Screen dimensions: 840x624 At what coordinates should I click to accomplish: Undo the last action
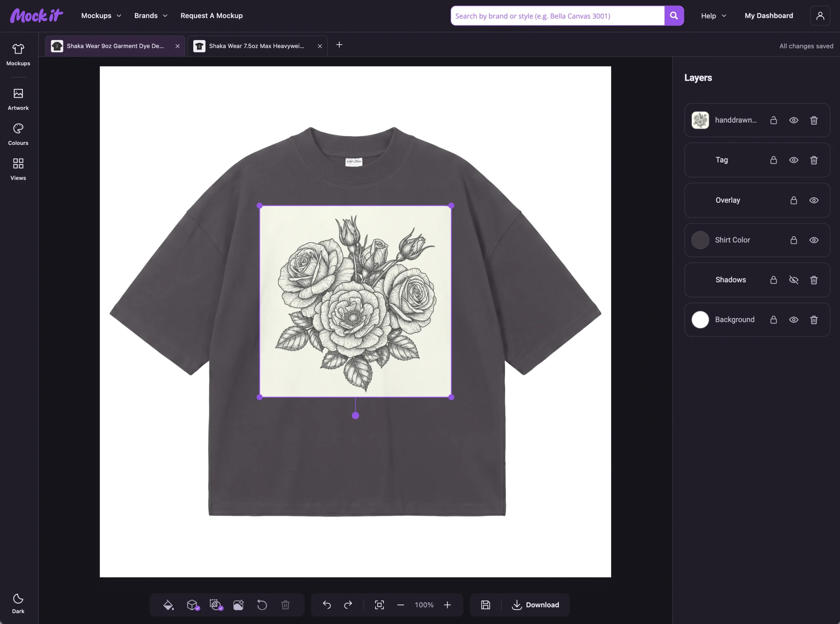[x=327, y=605]
